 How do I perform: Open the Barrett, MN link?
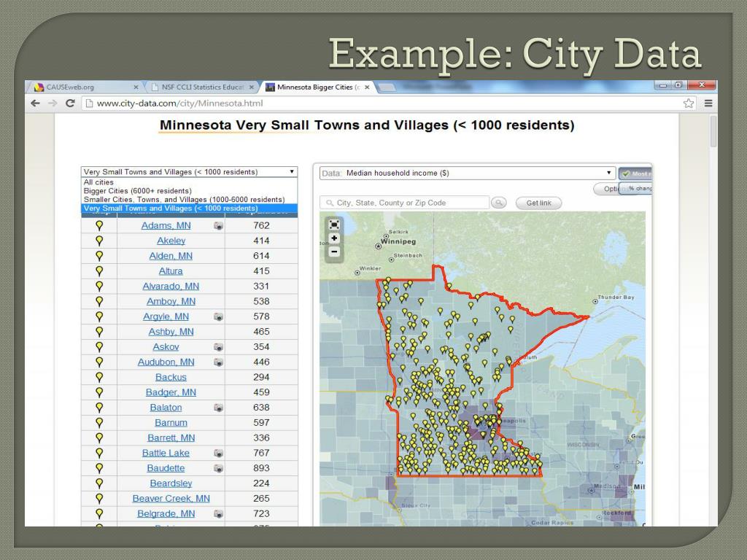tap(171, 437)
